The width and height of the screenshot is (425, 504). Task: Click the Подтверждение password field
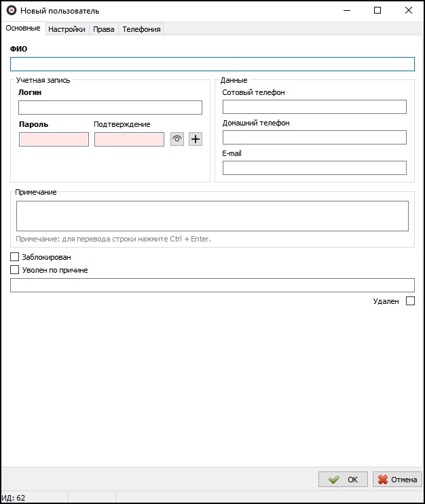click(129, 139)
